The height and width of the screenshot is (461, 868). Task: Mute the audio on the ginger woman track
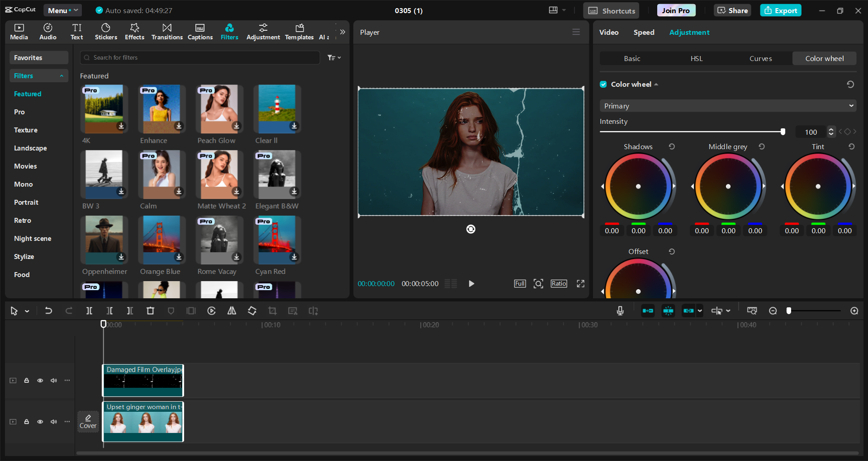[53, 422]
